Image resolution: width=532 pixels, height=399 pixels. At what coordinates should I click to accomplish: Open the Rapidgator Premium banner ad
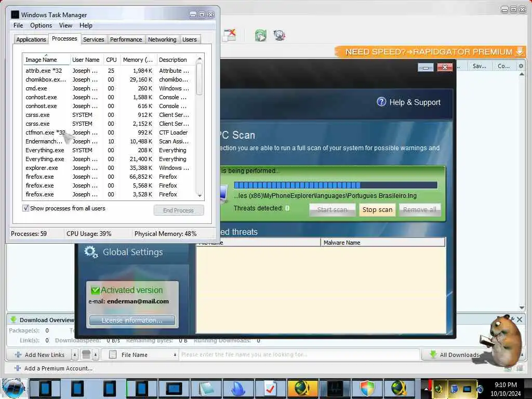coord(430,52)
